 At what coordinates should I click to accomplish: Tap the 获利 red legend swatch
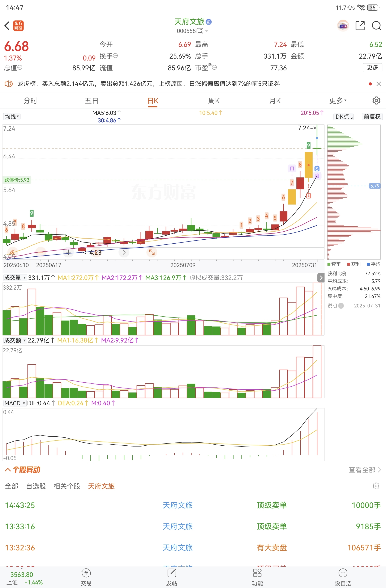coord(348,264)
